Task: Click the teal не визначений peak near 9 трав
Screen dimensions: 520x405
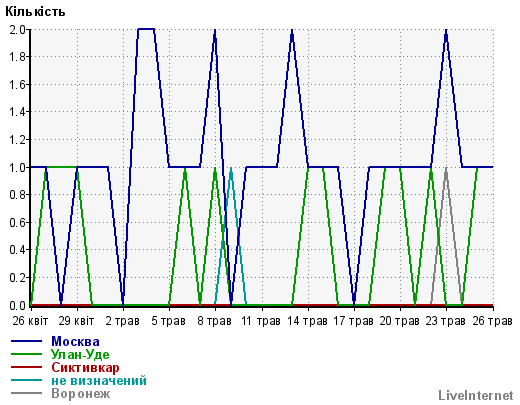Action: click(x=231, y=169)
